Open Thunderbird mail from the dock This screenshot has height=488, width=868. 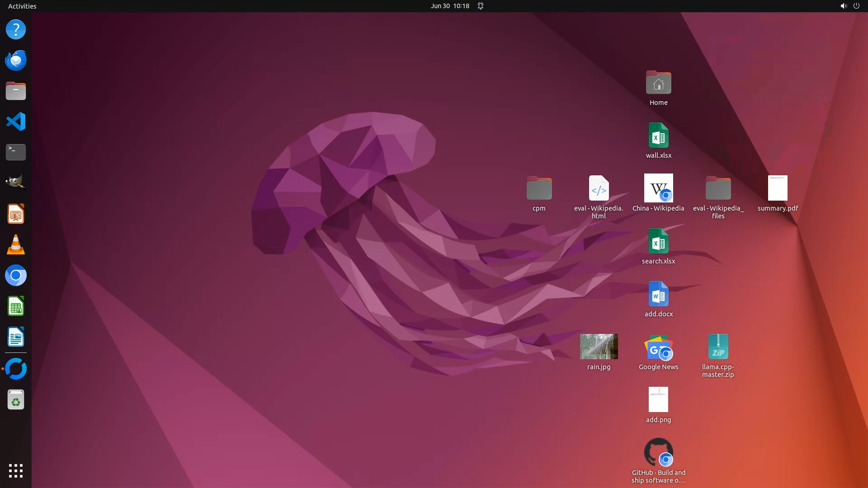click(x=16, y=60)
